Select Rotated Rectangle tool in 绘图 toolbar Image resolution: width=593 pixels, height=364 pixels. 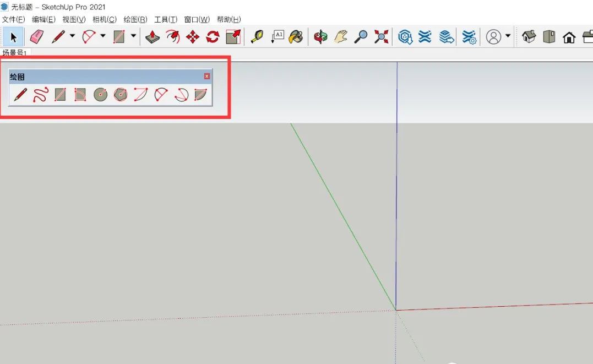tap(80, 94)
